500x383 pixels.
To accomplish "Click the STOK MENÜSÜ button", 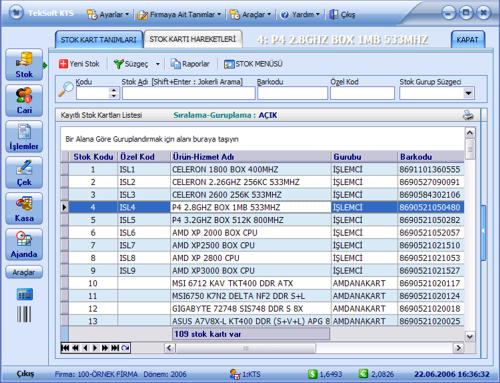I will [253, 64].
